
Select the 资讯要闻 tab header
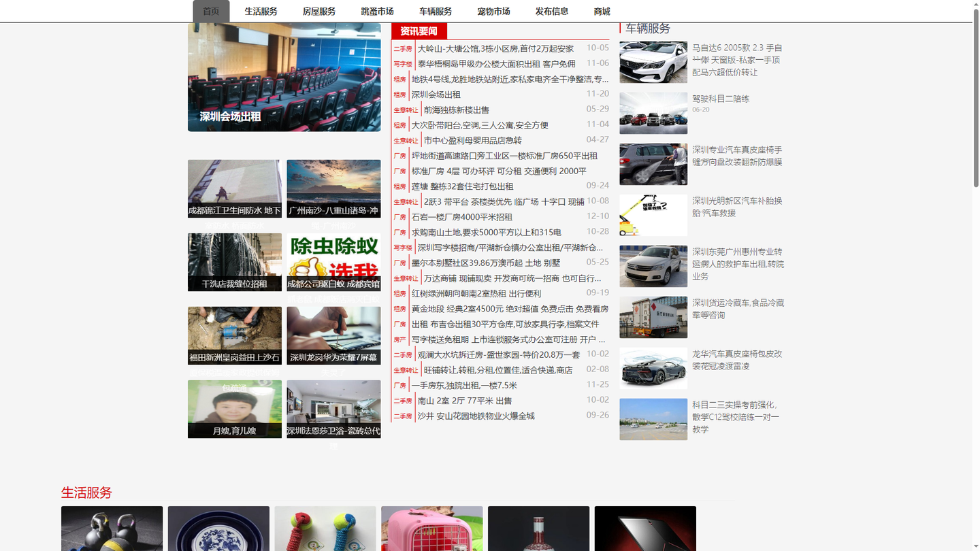tap(419, 31)
